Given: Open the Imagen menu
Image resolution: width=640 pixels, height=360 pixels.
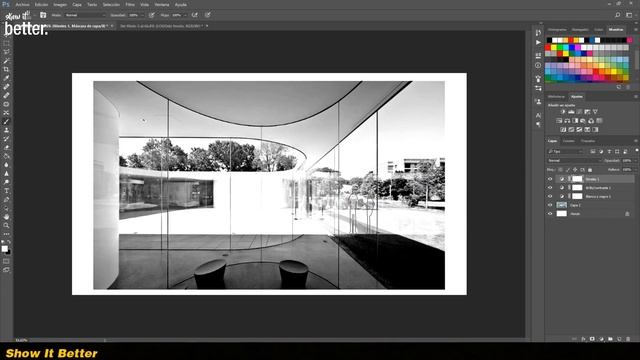Looking at the screenshot, I should tap(60, 4).
